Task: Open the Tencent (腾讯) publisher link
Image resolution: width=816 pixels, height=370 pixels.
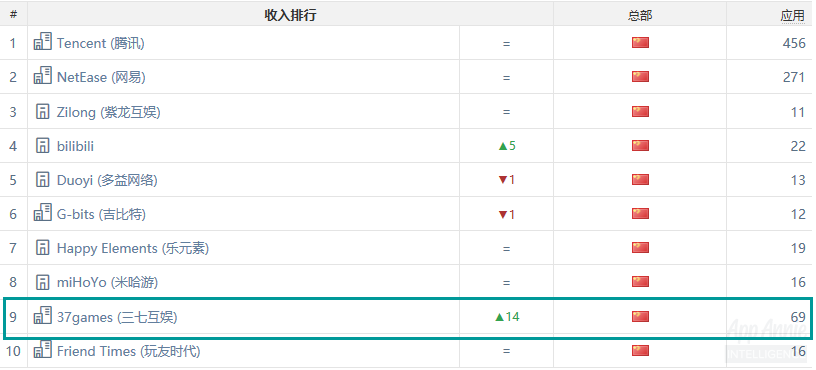Action: click(100, 43)
